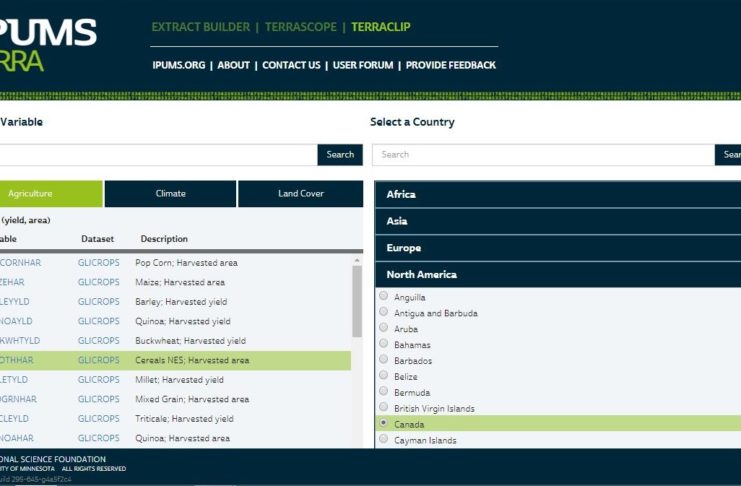
Task: Open the TerraScope link in header
Action: 301,27
